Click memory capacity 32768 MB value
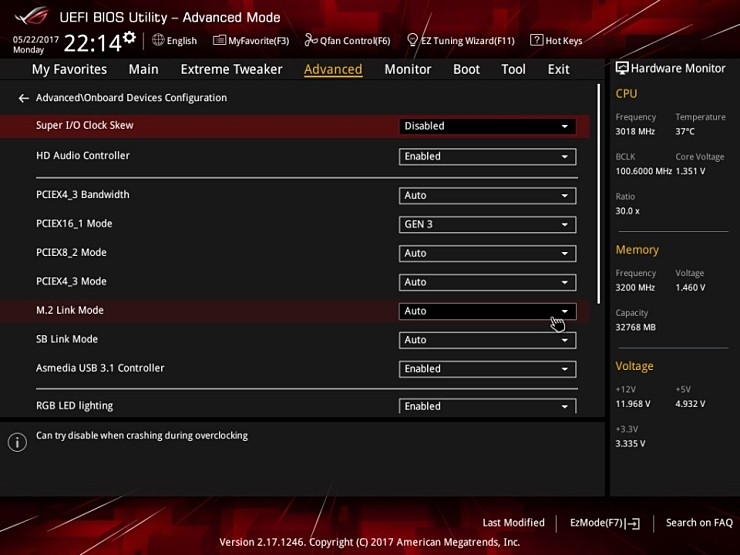This screenshot has width=740, height=555. [x=636, y=328]
